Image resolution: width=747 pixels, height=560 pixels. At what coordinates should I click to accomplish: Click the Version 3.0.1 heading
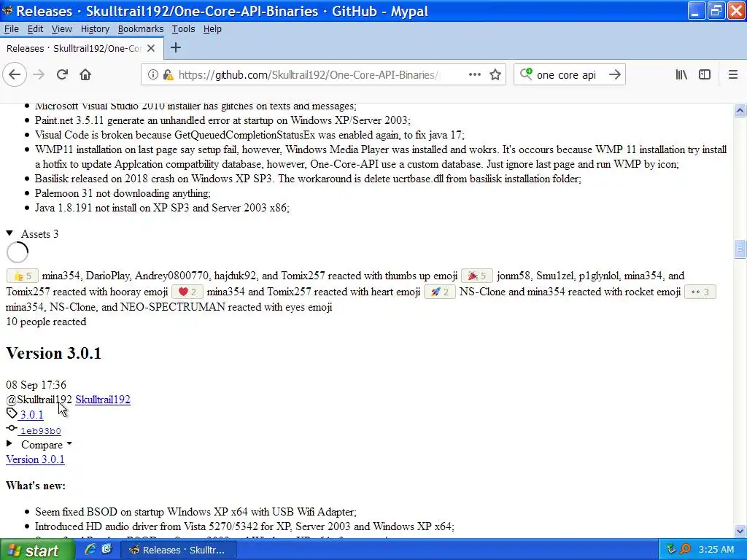[x=53, y=354]
